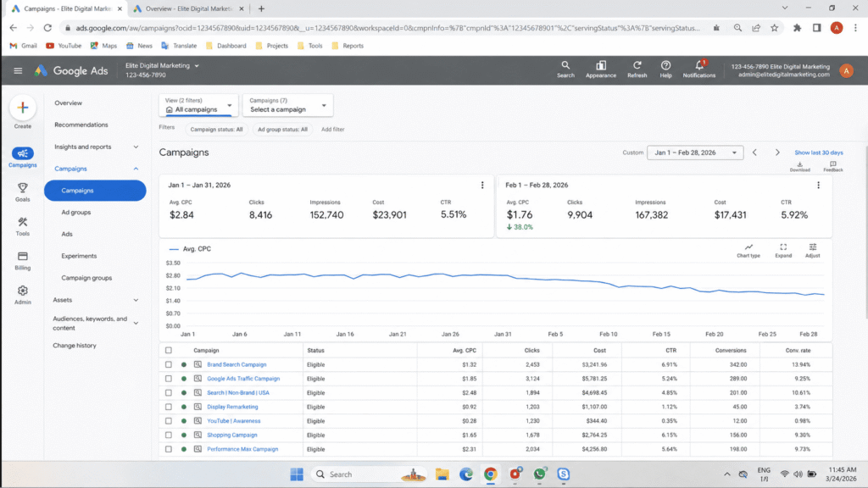Open Overview in the sidebar
Image resolution: width=868 pixels, height=488 pixels.
(68, 103)
